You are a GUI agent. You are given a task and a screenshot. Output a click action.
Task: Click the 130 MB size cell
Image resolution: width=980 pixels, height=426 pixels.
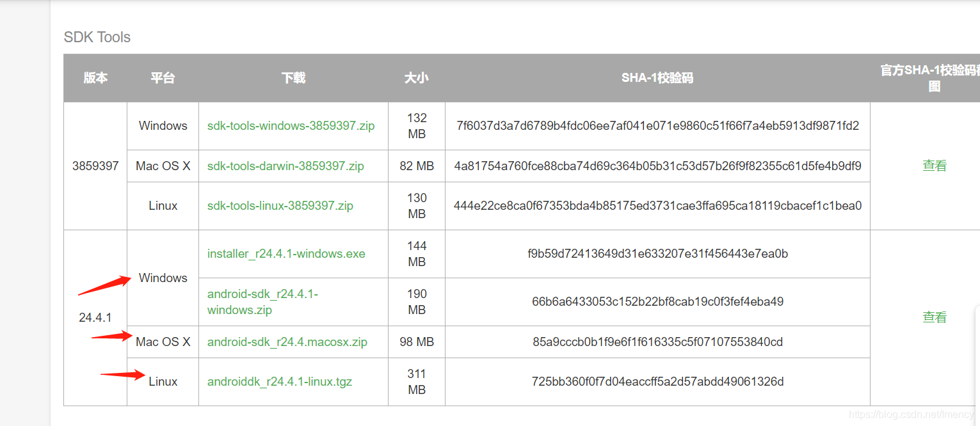tap(417, 206)
